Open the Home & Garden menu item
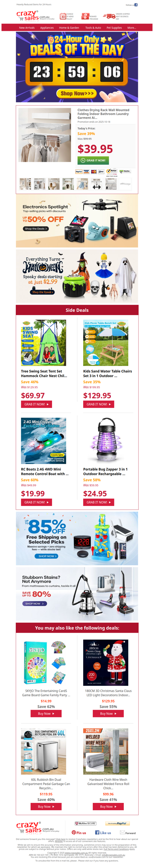The height and width of the screenshot is (868, 154). 69,28
